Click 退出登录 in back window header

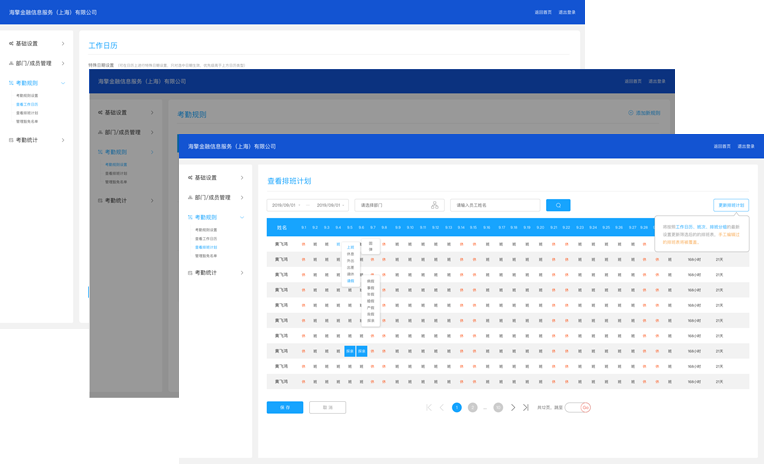click(x=567, y=12)
